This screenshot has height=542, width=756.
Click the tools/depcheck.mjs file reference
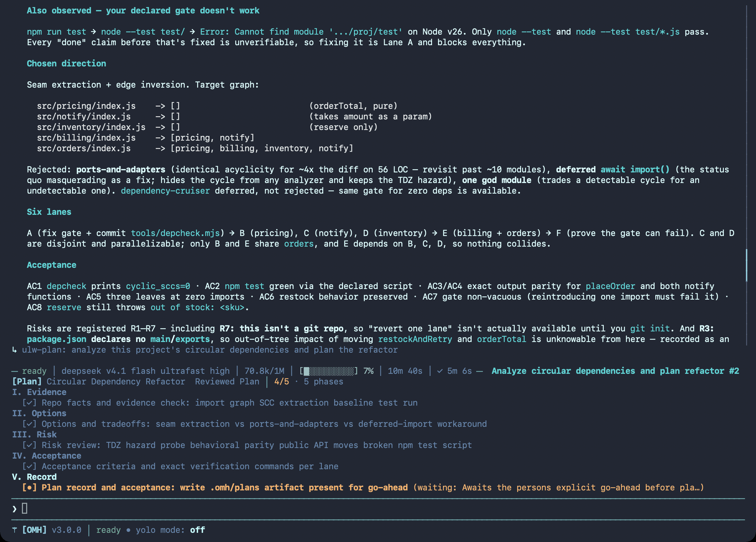click(175, 233)
